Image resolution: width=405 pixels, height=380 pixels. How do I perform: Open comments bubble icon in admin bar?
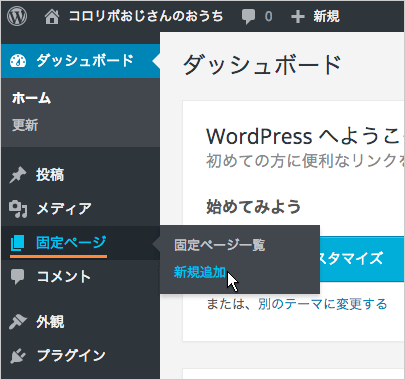[x=248, y=16]
